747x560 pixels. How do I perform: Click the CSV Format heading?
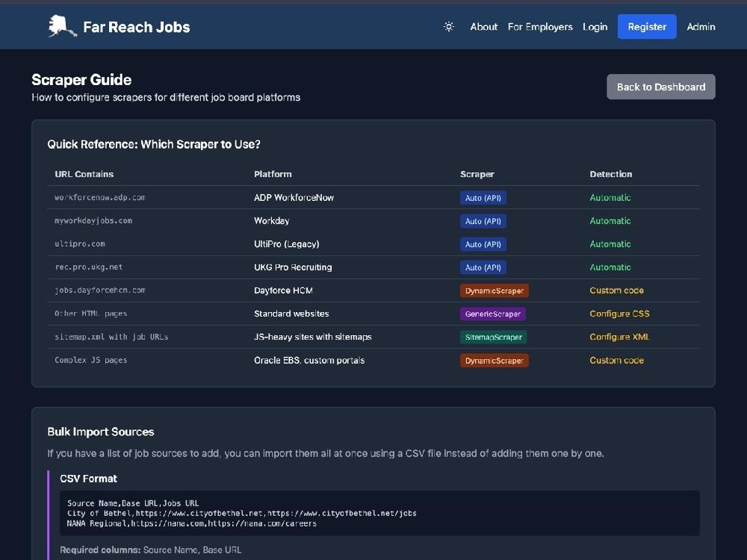[89, 479]
